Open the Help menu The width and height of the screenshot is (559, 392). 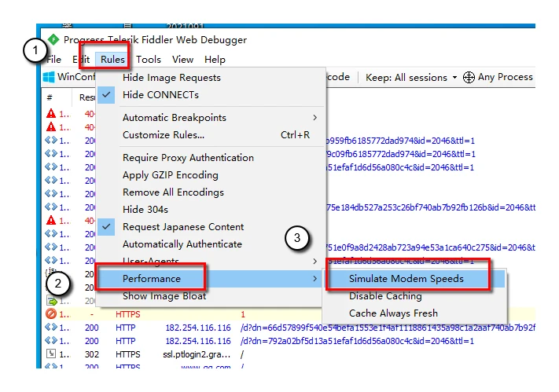tap(215, 60)
